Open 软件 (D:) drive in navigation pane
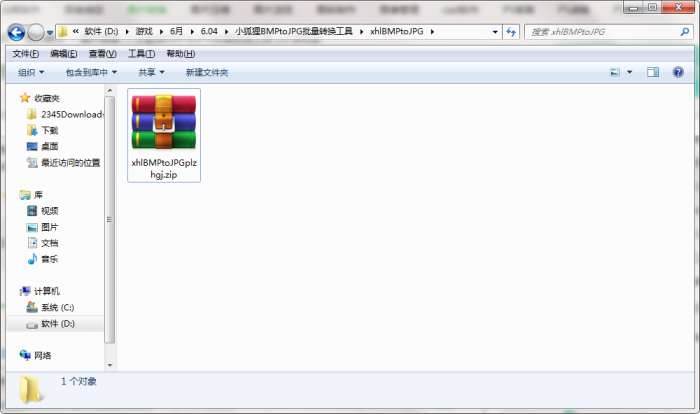The image size is (700, 414). [x=58, y=324]
